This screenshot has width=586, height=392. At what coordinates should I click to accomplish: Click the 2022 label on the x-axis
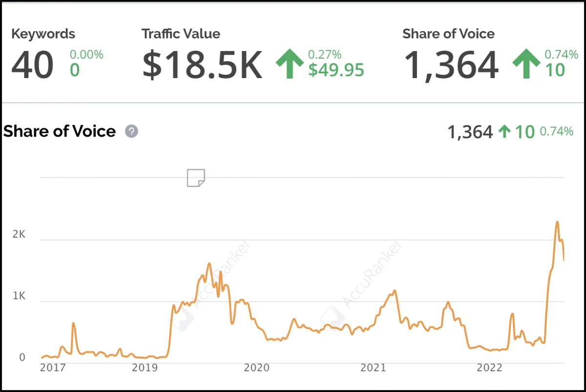pos(489,368)
